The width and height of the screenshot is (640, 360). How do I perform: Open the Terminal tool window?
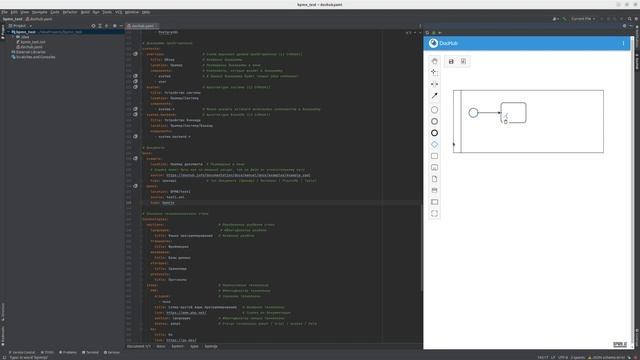click(90, 352)
